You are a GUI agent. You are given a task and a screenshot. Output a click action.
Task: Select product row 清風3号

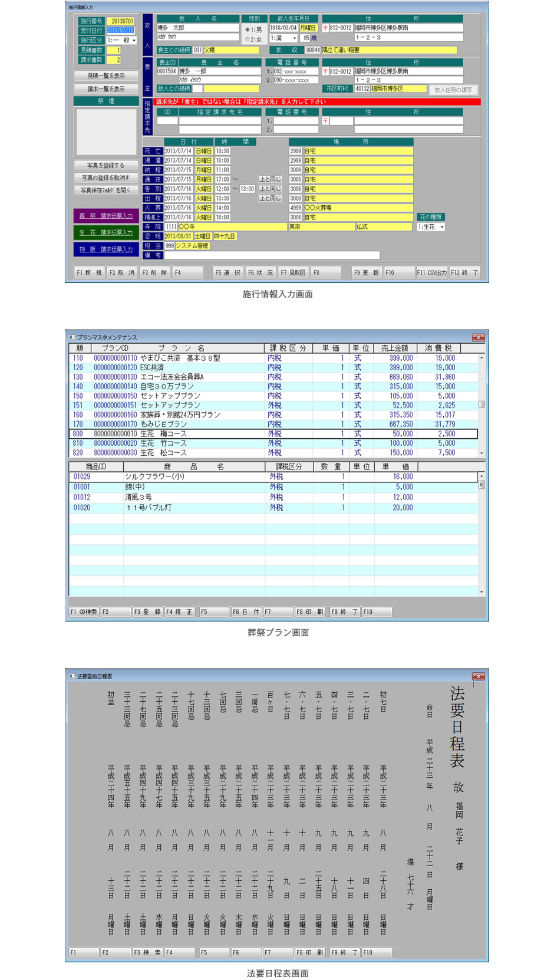273,497
